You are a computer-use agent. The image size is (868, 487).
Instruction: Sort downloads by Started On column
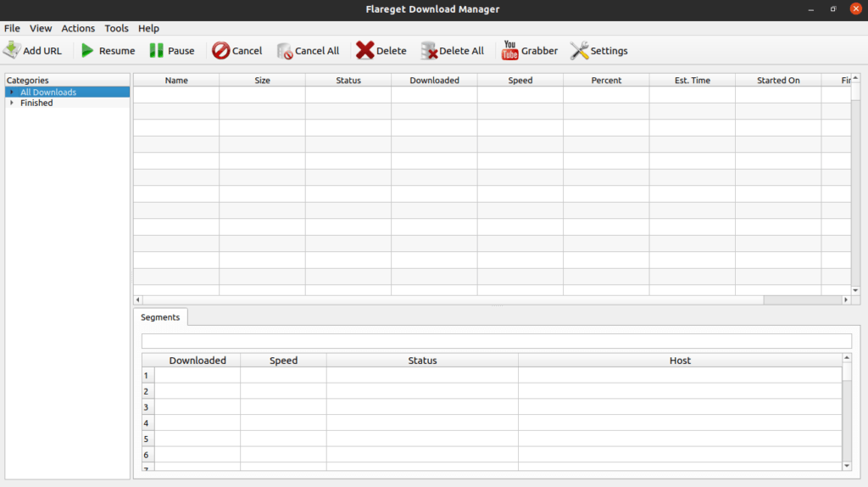tap(778, 81)
